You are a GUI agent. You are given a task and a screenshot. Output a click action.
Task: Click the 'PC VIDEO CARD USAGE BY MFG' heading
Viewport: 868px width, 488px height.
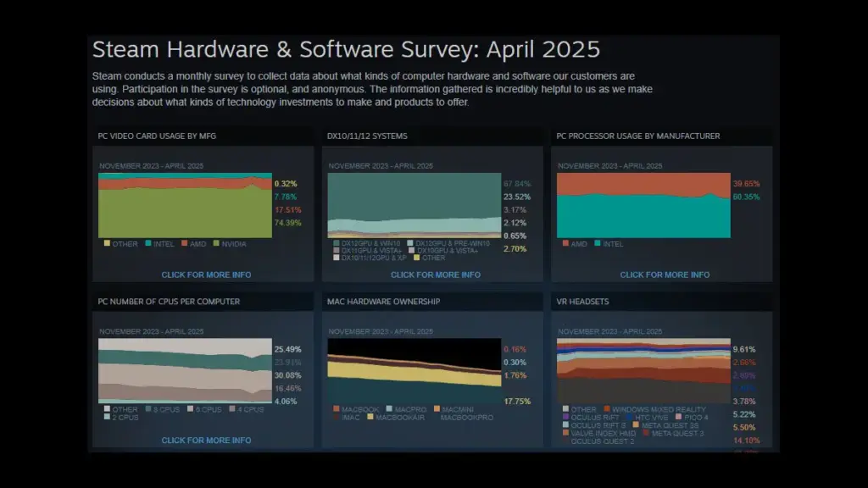(x=157, y=136)
